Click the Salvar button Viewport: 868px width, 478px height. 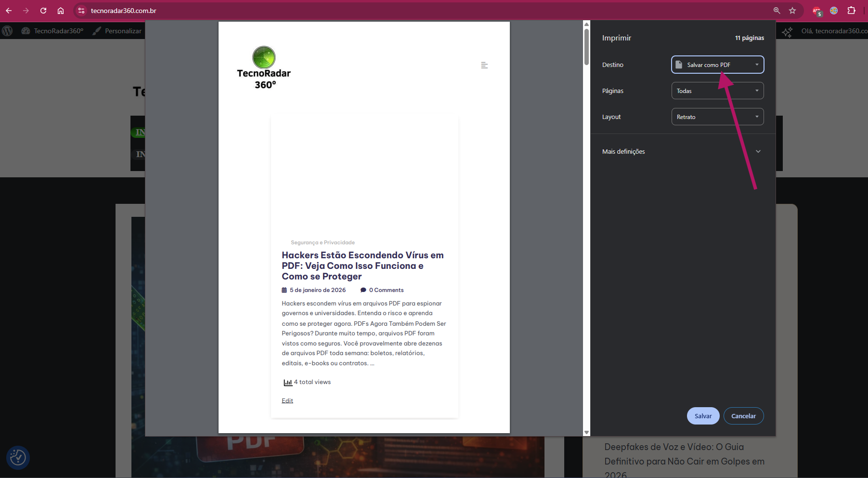(703, 416)
